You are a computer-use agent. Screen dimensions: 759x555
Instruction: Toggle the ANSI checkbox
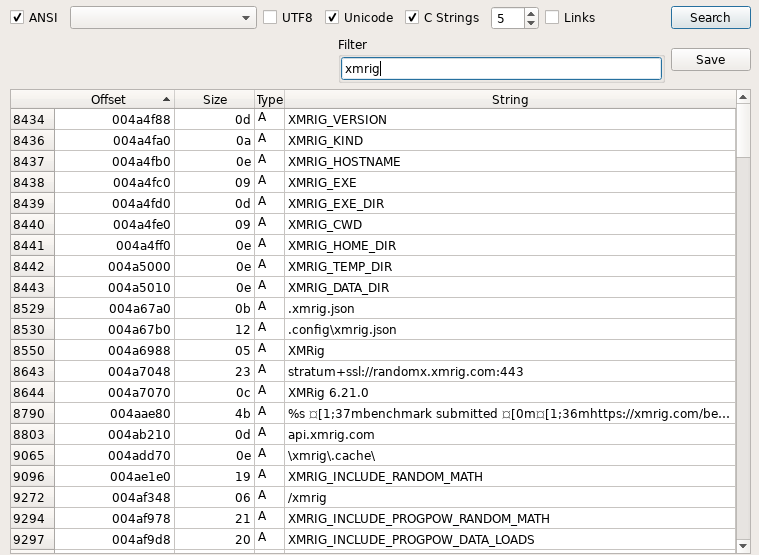(x=17, y=18)
